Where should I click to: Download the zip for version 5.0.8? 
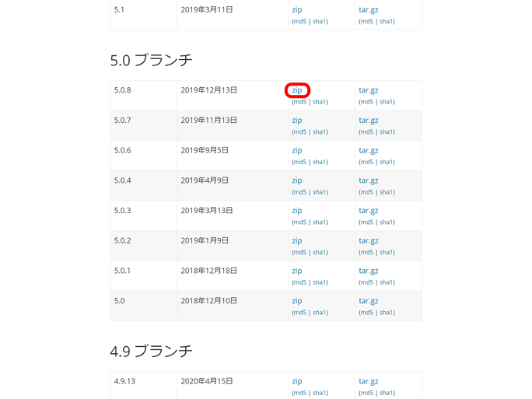coord(297,90)
